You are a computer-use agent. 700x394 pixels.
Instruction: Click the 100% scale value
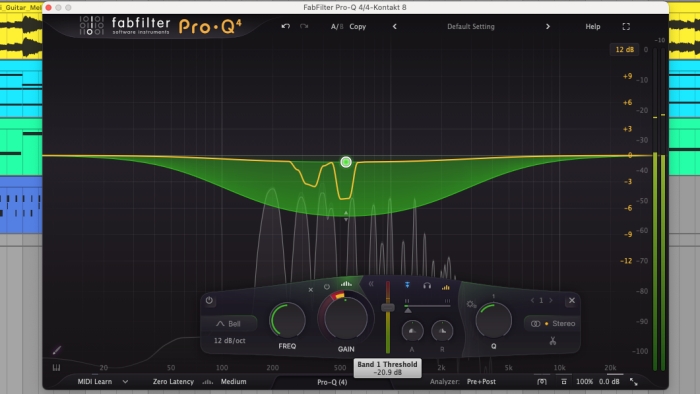(584, 382)
